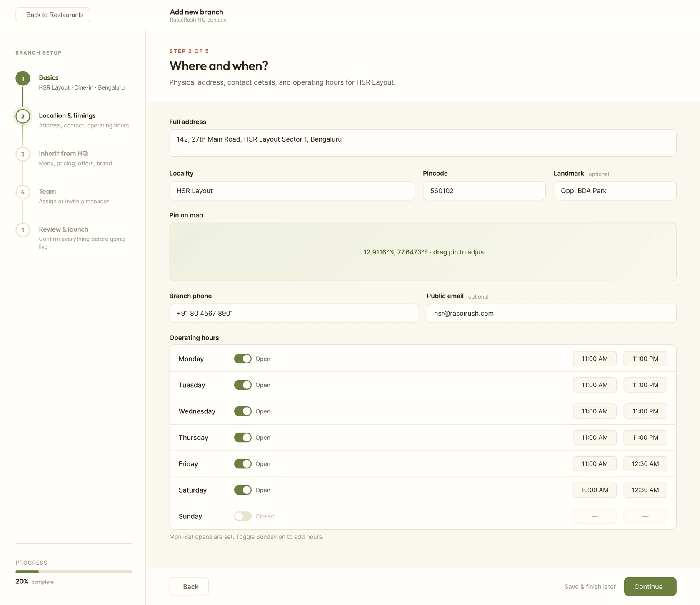
Task: Enable the Sunday toggle
Action: pyautogui.click(x=242, y=516)
